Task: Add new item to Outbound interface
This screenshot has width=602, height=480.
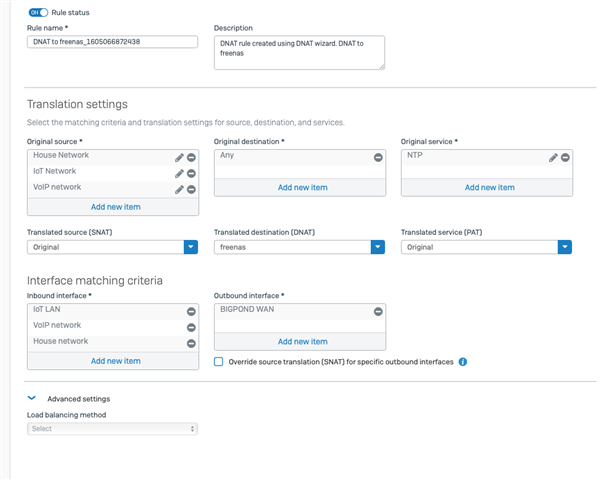Action: 303,342
